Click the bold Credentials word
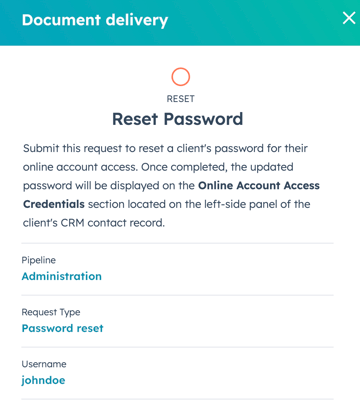The height and width of the screenshot is (408, 360). (x=54, y=204)
